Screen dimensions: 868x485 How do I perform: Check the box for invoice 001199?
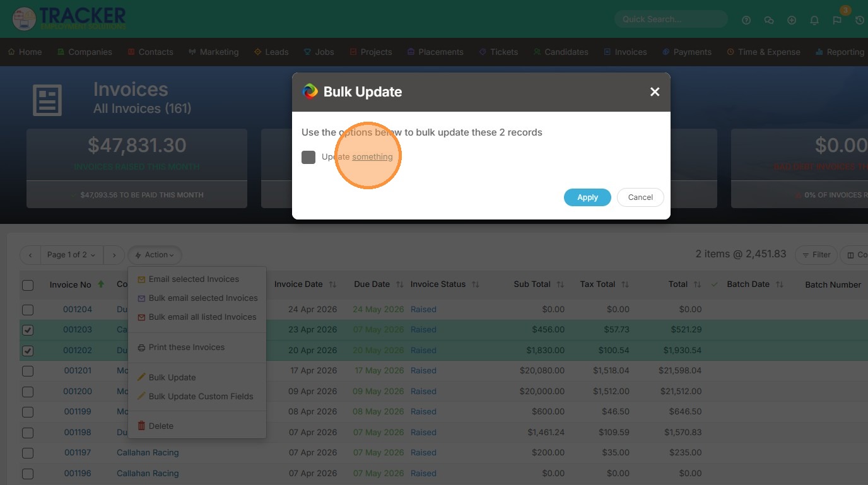[28, 412]
